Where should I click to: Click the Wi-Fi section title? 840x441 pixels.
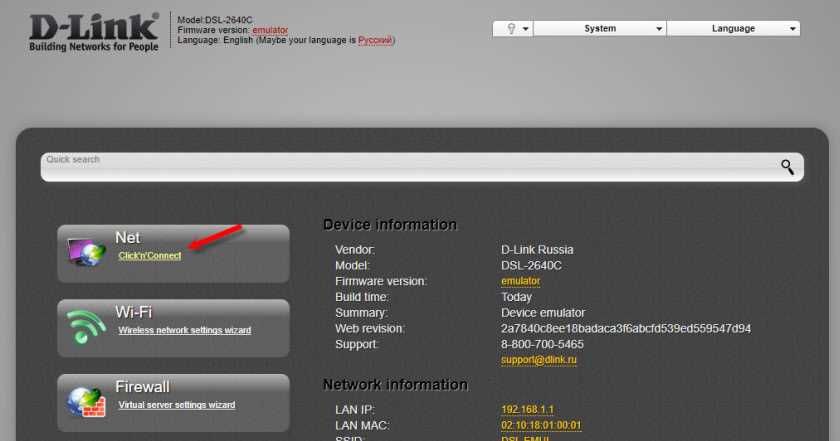(x=133, y=312)
